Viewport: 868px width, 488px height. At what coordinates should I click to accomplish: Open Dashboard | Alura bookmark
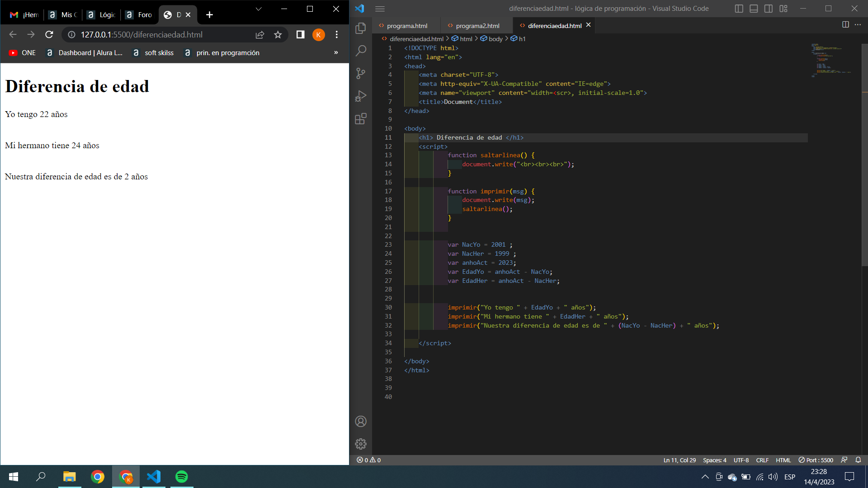pos(85,53)
